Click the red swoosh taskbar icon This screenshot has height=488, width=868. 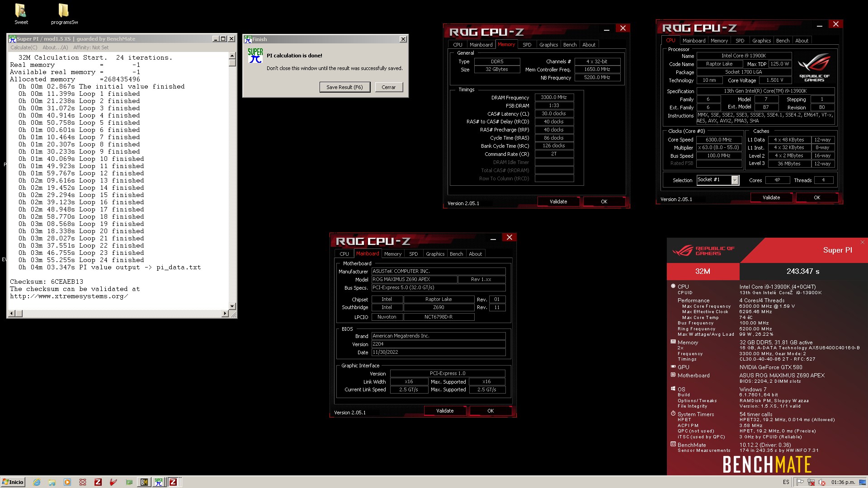click(113, 482)
